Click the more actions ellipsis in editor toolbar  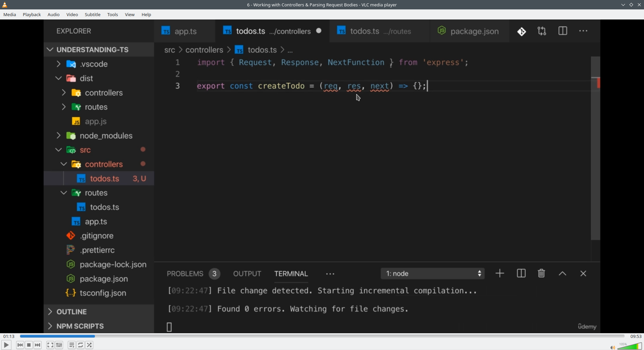coord(584,31)
